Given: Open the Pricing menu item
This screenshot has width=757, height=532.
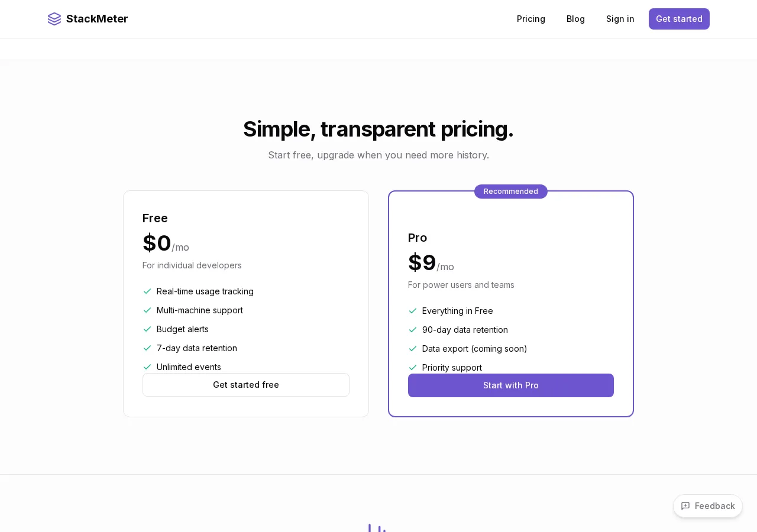Looking at the screenshot, I should click(530, 19).
